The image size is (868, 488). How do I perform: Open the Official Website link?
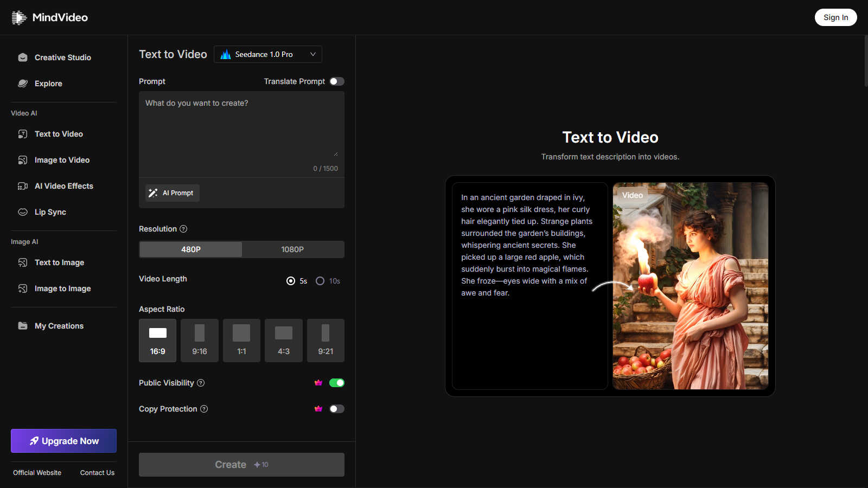37,473
